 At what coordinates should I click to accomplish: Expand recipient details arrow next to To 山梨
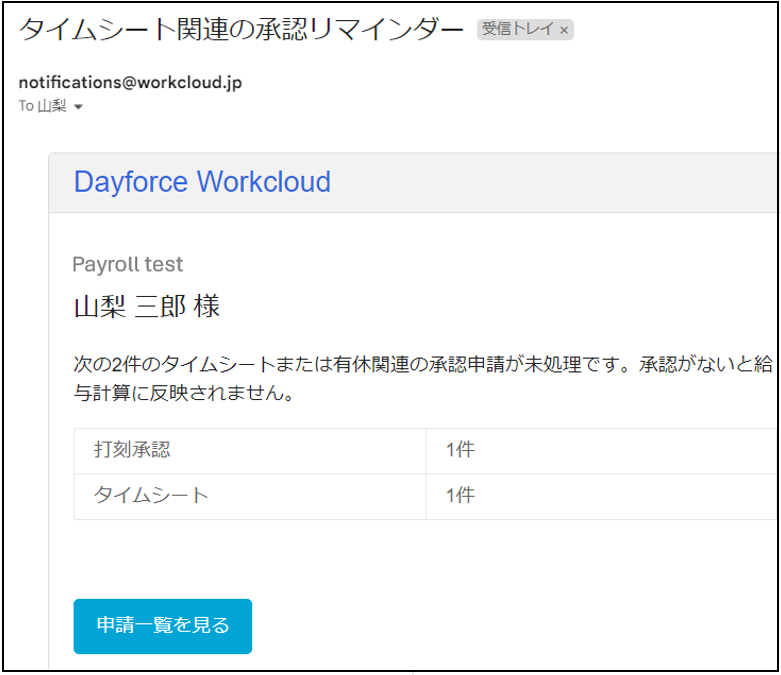pos(78,107)
